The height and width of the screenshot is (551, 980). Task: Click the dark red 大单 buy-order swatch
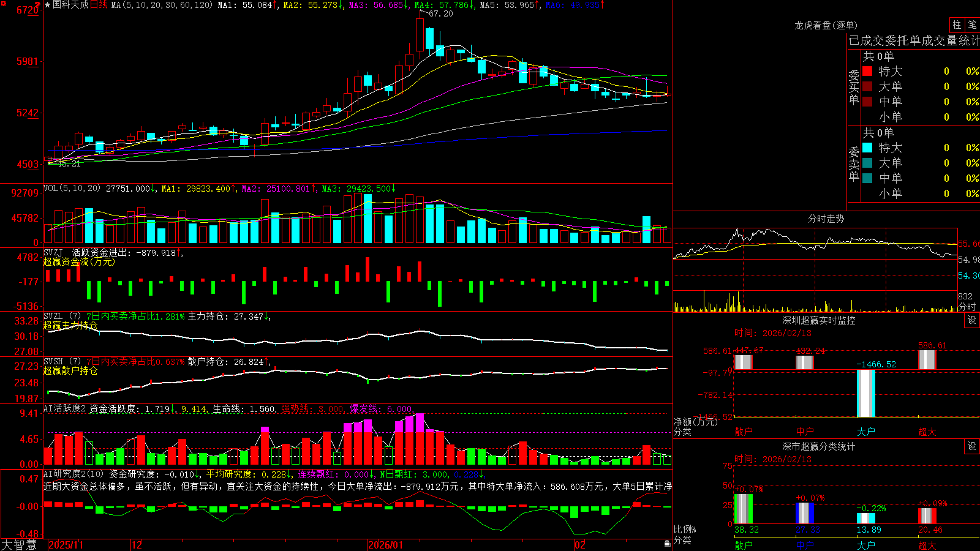(x=867, y=86)
